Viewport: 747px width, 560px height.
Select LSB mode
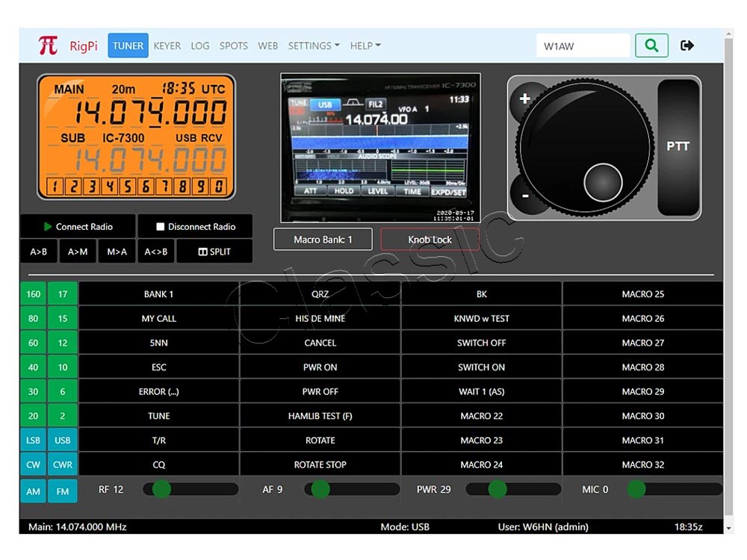[x=33, y=441]
